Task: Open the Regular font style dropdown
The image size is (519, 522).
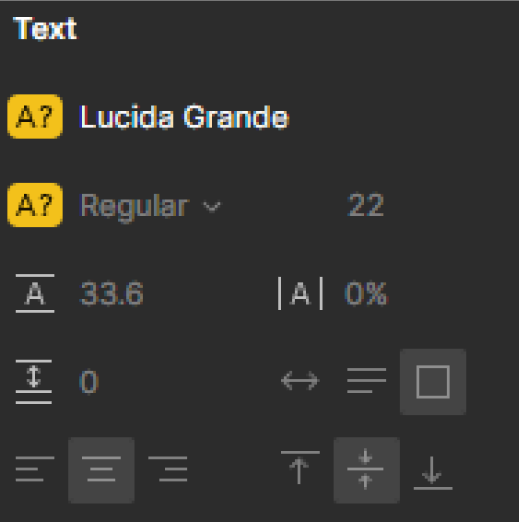Action: click(x=150, y=206)
